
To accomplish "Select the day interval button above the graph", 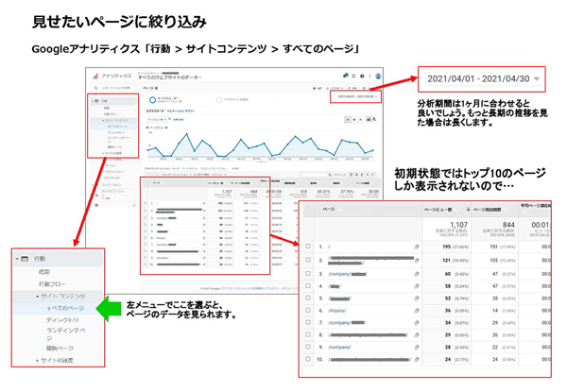I will coord(348,119).
